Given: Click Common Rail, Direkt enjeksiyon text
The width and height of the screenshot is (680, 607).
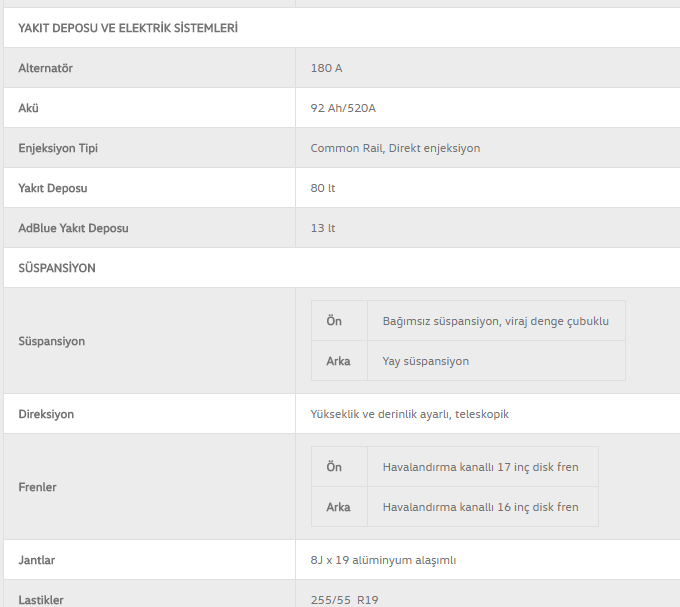Looking at the screenshot, I should (x=395, y=148).
